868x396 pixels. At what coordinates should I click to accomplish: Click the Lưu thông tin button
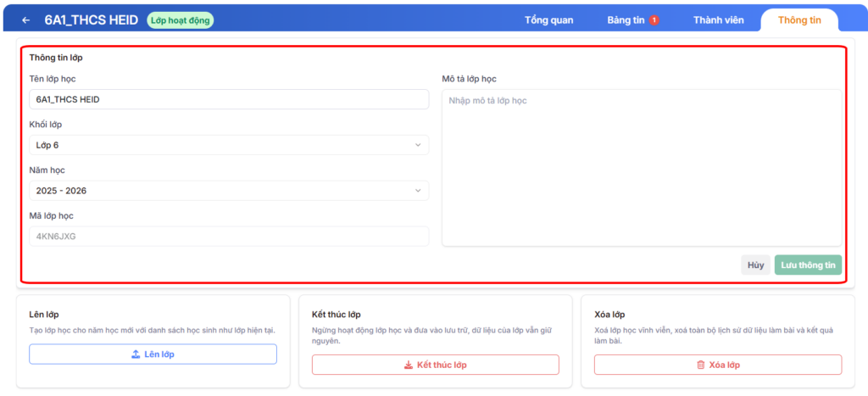pos(808,265)
